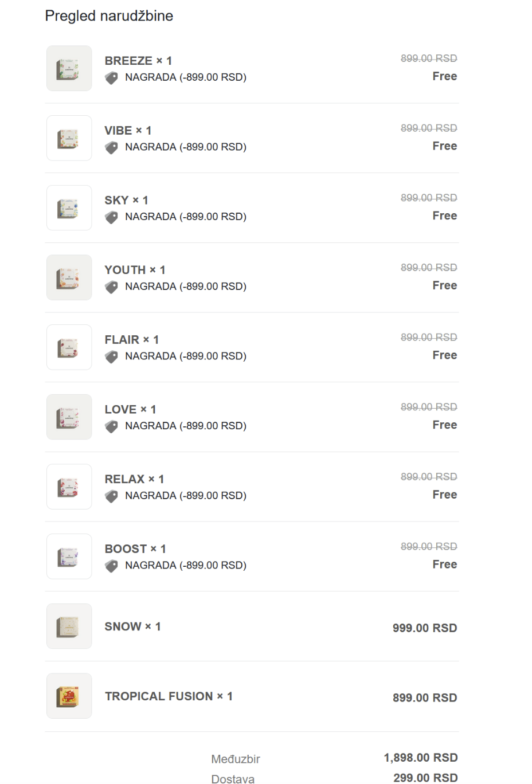Click the discount tag icon under YOUTH
This screenshot has height=784, width=532.
coord(111,287)
